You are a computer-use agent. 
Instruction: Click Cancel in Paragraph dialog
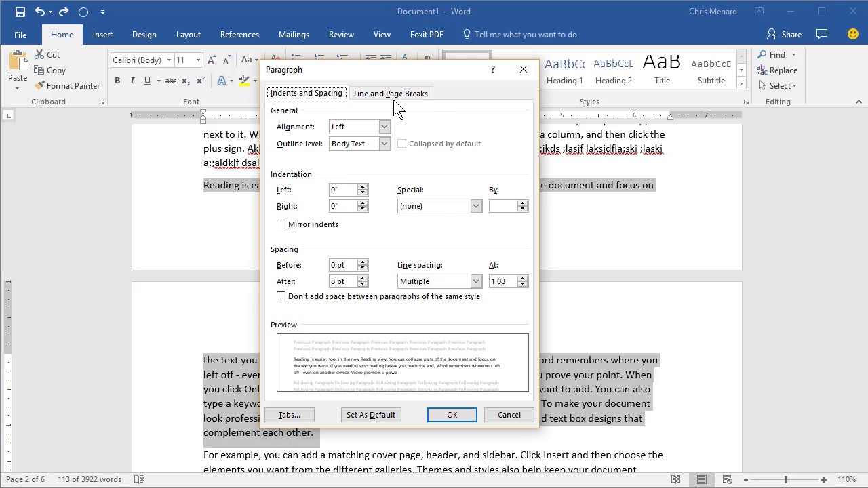coord(509,415)
